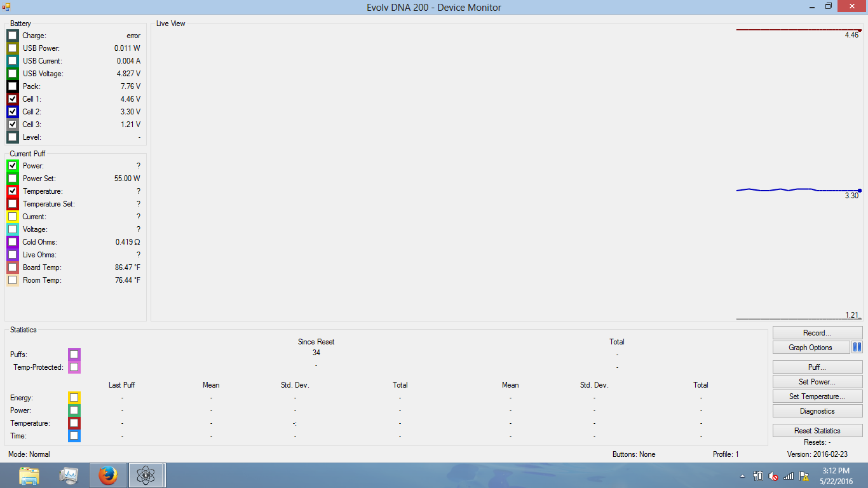Launch Firefox from the taskbar

click(x=107, y=475)
